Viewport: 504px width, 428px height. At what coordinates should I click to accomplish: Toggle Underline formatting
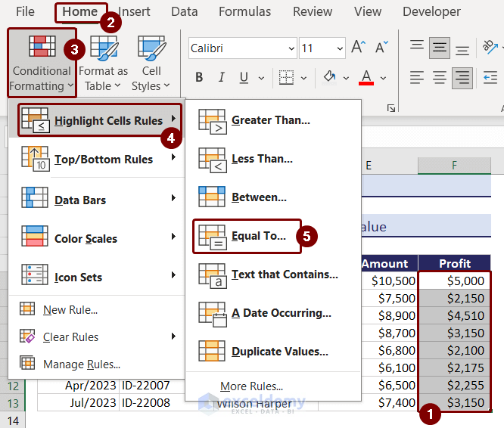click(244, 77)
